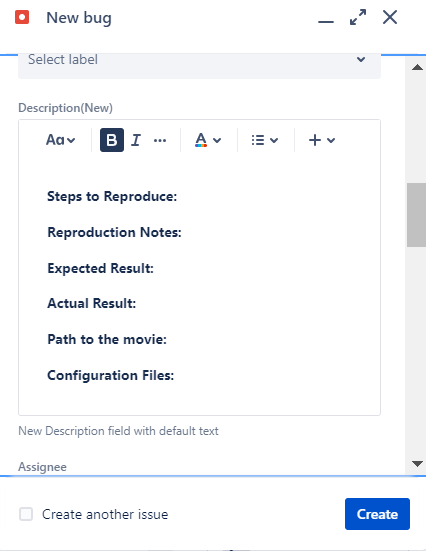Place cursor after Expected Result:
The width and height of the screenshot is (426, 551).
click(x=155, y=268)
